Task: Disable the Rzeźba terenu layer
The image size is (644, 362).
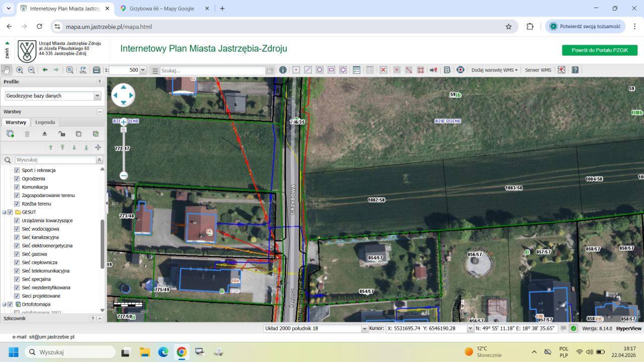Action: click(17, 204)
